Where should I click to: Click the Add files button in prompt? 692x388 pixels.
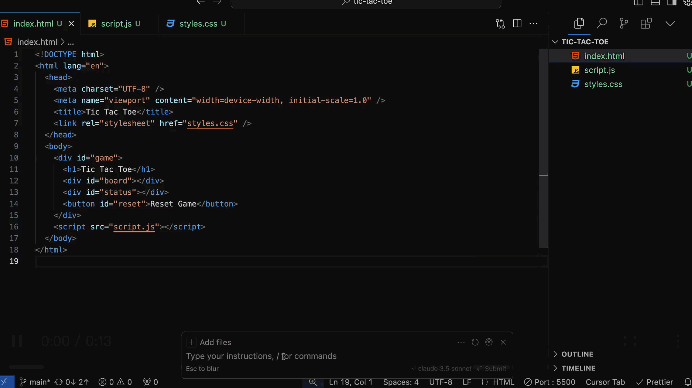[x=209, y=343]
